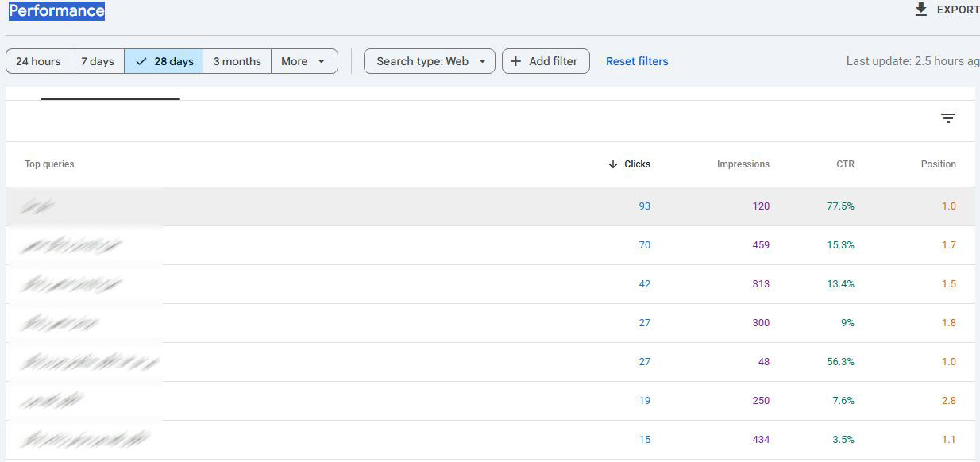
Task: Open the query row with 459 impressions
Action: click(x=318, y=245)
